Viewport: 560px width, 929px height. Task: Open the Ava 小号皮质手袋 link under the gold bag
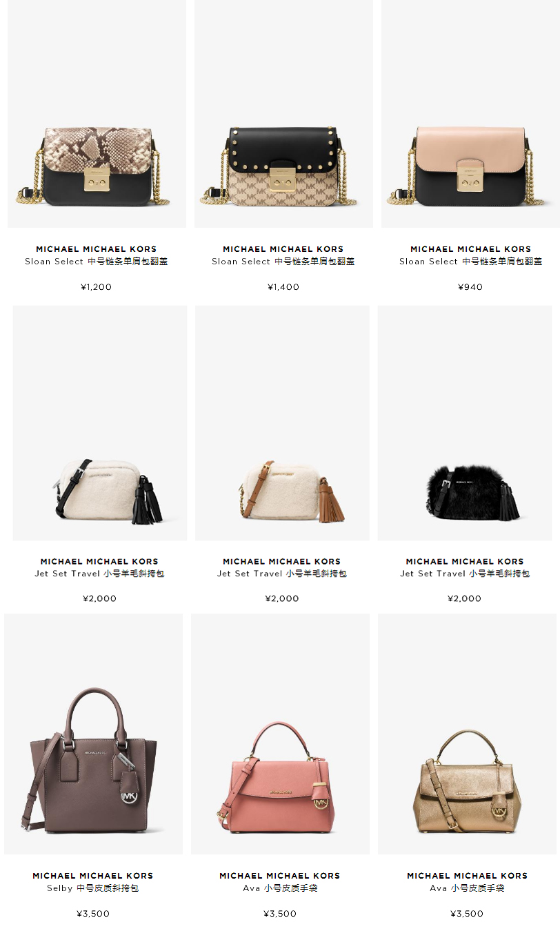point(468,888)
